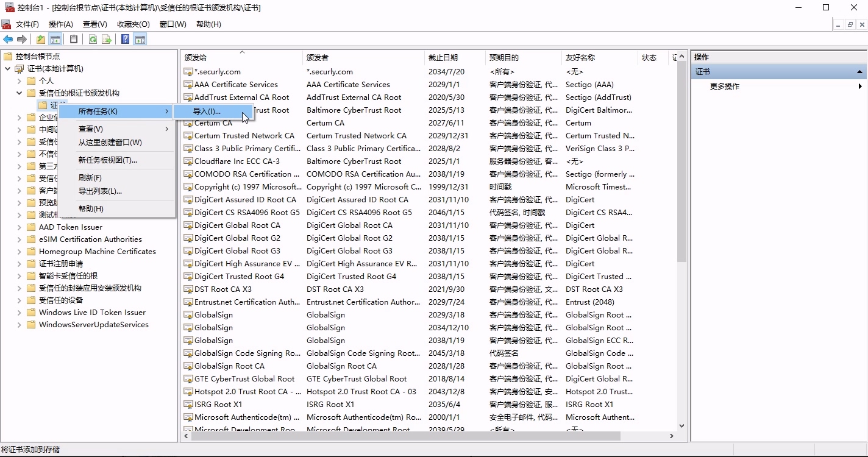
Task: Click folder icon beside AAD Token Issuer
Action: pos(31,227)
